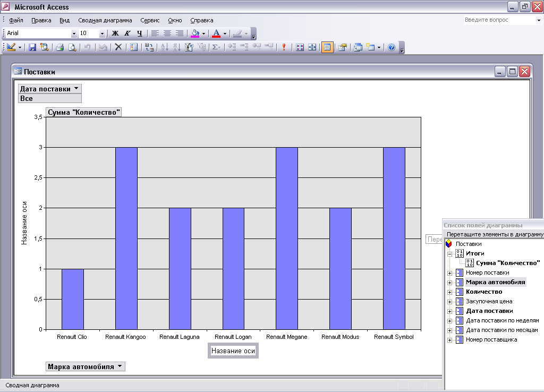
Task: Click the file search icon
Action: tap(44, 47)
